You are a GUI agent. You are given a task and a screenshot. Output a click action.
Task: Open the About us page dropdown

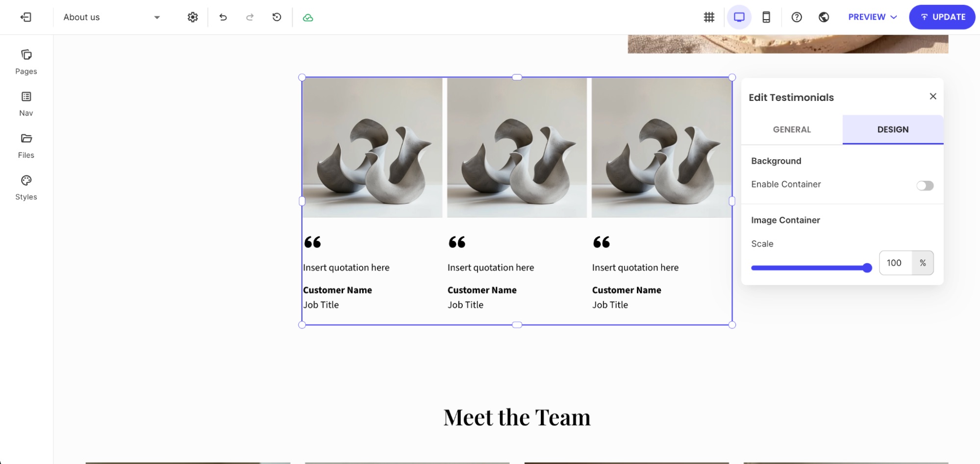[112, 17]
